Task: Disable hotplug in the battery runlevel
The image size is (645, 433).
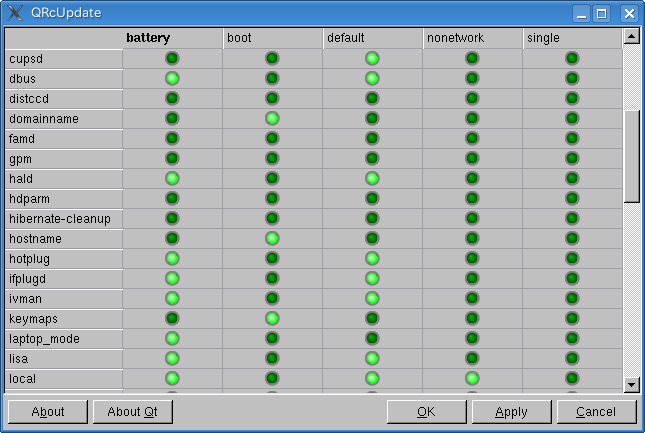Action: 172,259
